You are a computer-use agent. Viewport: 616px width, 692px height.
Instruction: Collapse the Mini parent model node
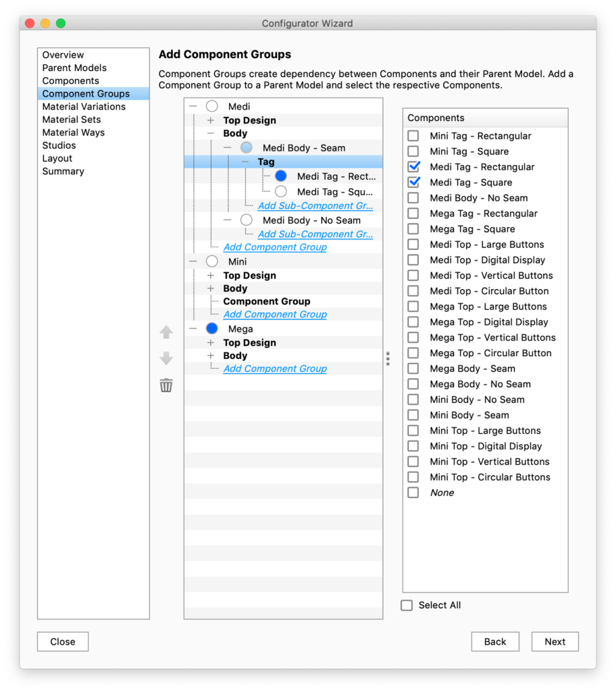194,262
